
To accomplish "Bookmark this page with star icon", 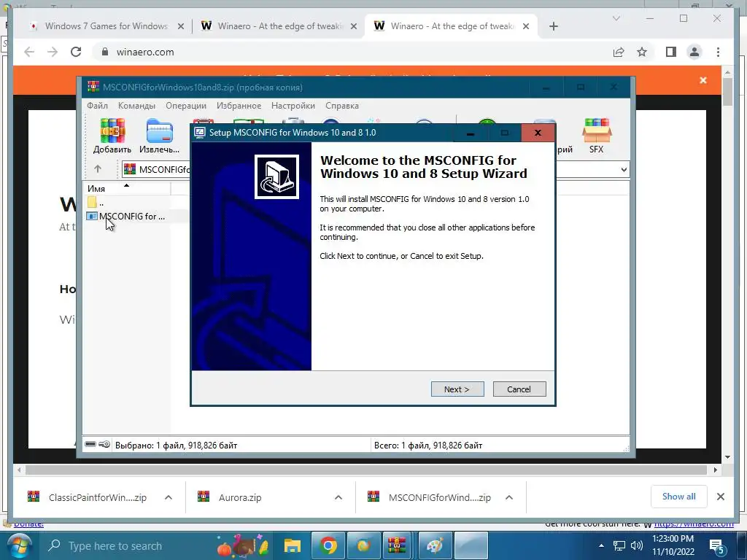I will click(x=642, y=52).
